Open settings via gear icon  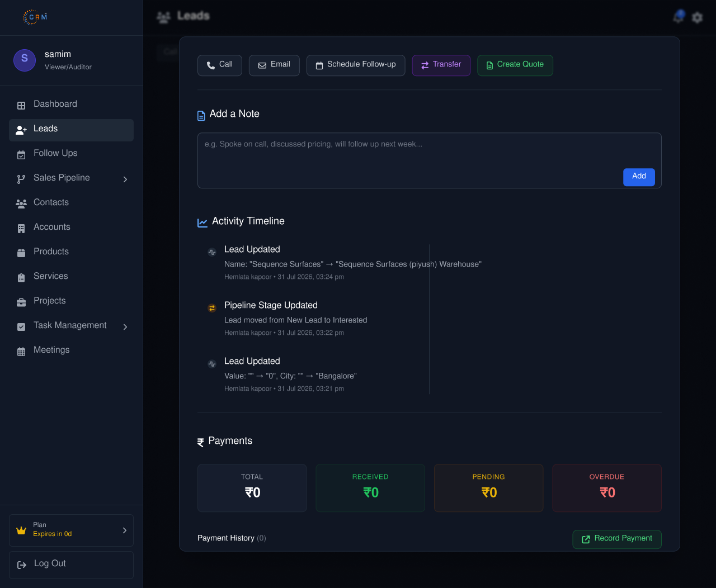click(x=697, y=17)
